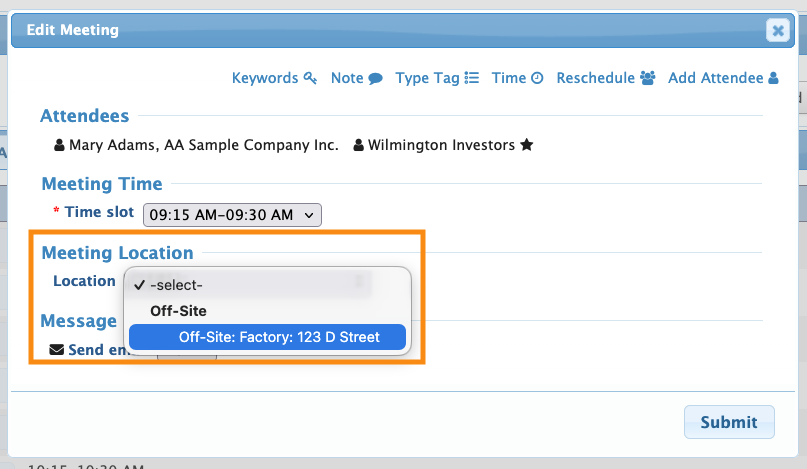The height and width of the screenshot is (469, 807).
Task: Click the envelope icon in Message section
Action: [57, 350]
